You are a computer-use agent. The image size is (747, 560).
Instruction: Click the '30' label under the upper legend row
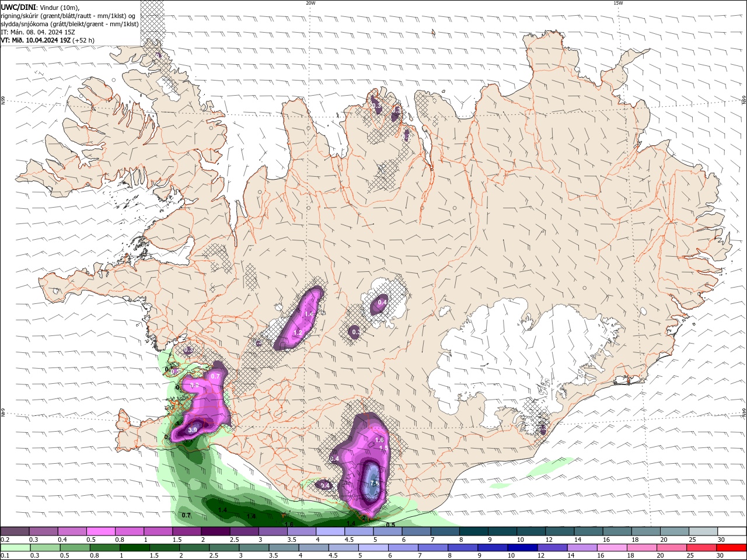pyautogui.click(x=721, y=540)
